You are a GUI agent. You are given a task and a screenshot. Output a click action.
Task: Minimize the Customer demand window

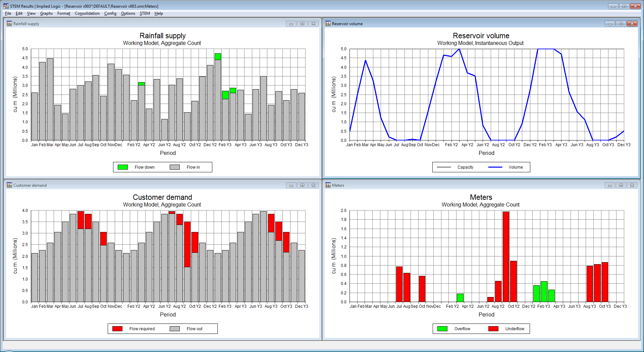point(291,185)
